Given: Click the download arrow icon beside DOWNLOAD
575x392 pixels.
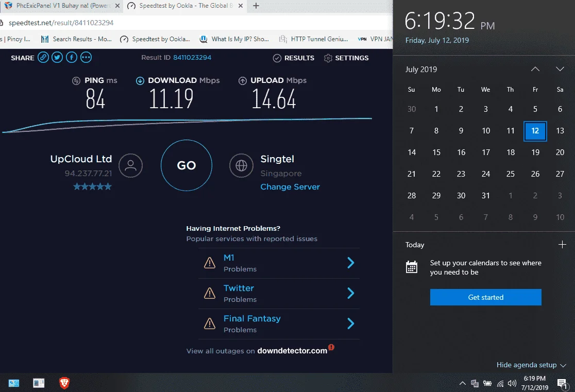Looking at the screenshot, I should pyautogui.click(x=140, y=81).
